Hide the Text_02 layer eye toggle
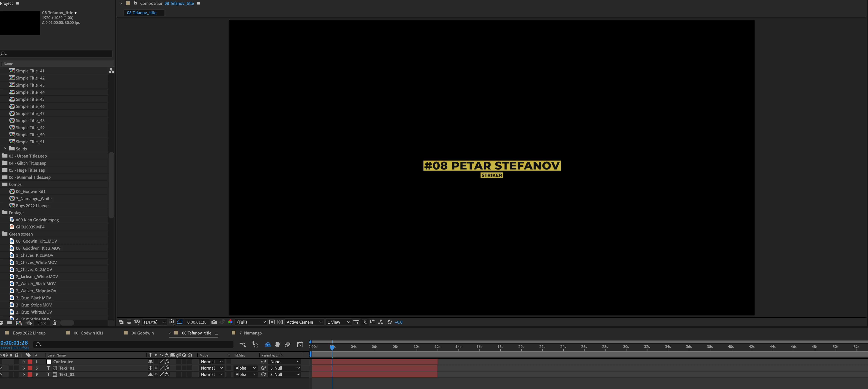This screenshot has height=389, width=868. pyautogui.click(x=1, y=374)
